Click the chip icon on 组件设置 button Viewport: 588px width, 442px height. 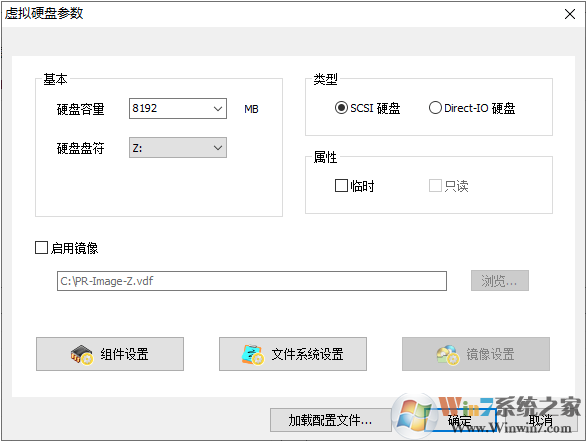coord(81,355)
